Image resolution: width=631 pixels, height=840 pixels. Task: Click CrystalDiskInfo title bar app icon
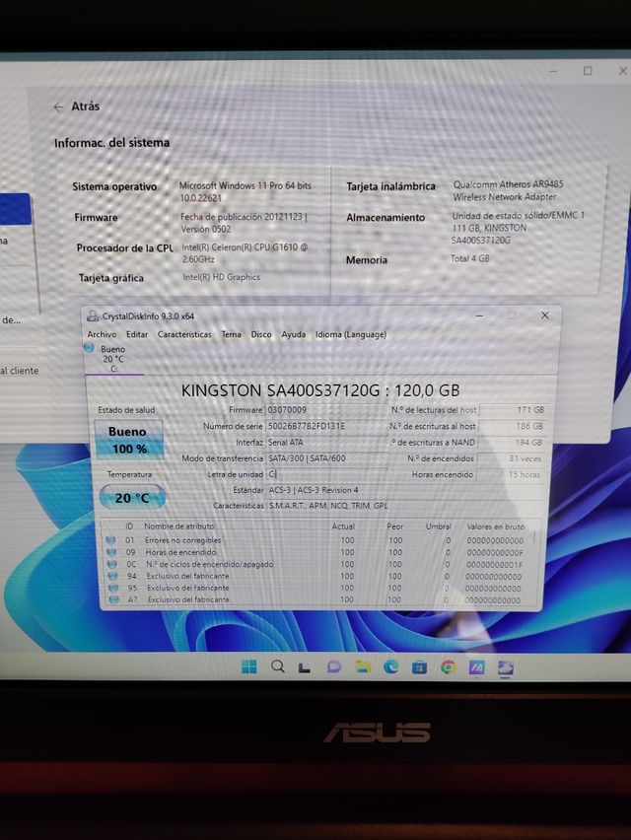tap(93, 316)
